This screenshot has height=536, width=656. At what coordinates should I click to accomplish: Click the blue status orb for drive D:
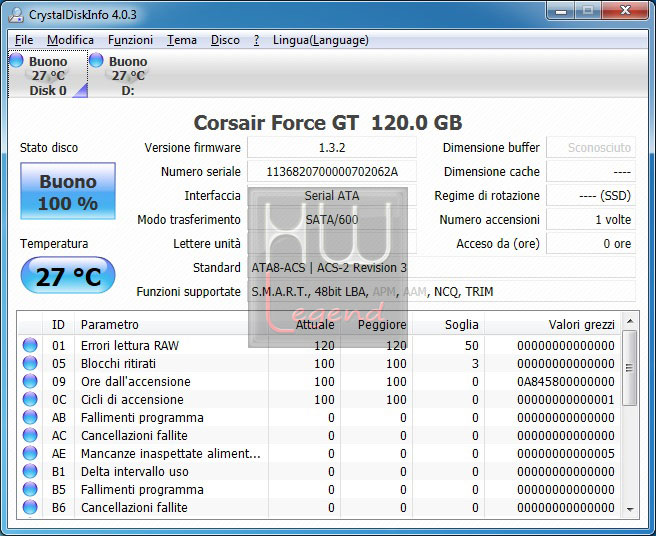pos(96,60)
